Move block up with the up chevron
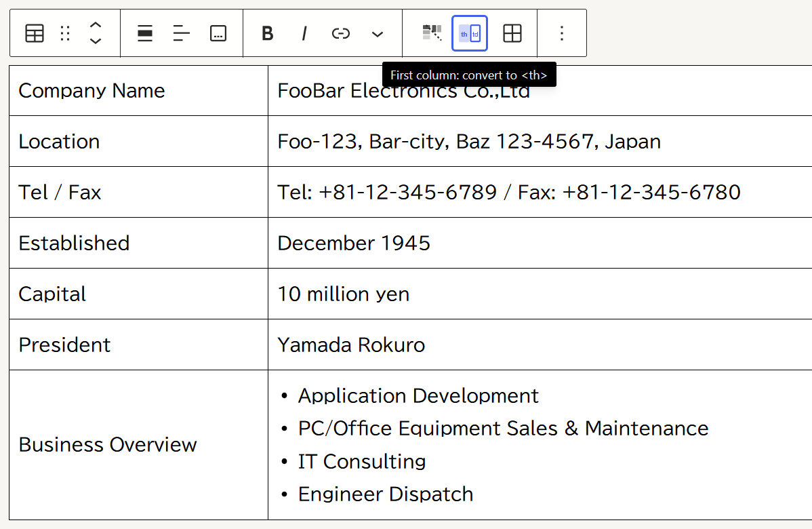The image size is (812, 529). (96, 25)
